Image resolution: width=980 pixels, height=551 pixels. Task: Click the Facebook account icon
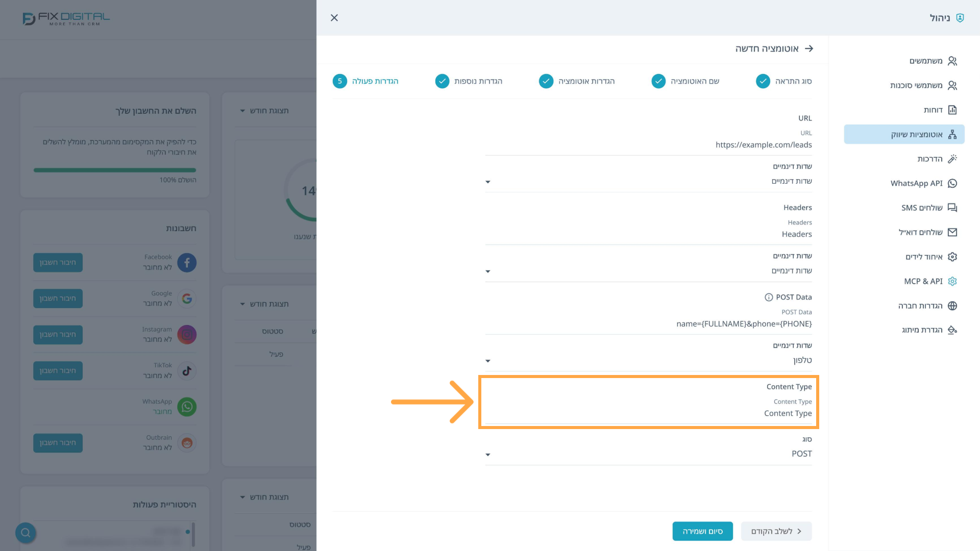pyautogui.click(x=187, y=263)
